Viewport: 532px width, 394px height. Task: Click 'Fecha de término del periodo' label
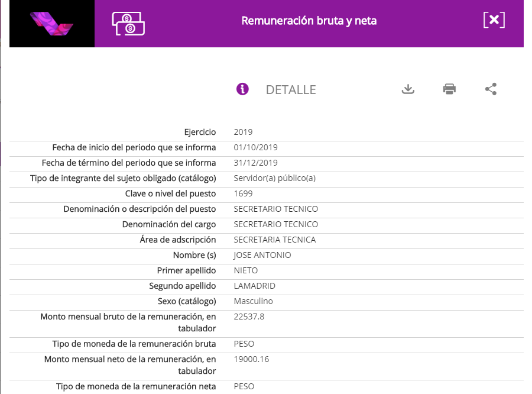click(129, 163)
